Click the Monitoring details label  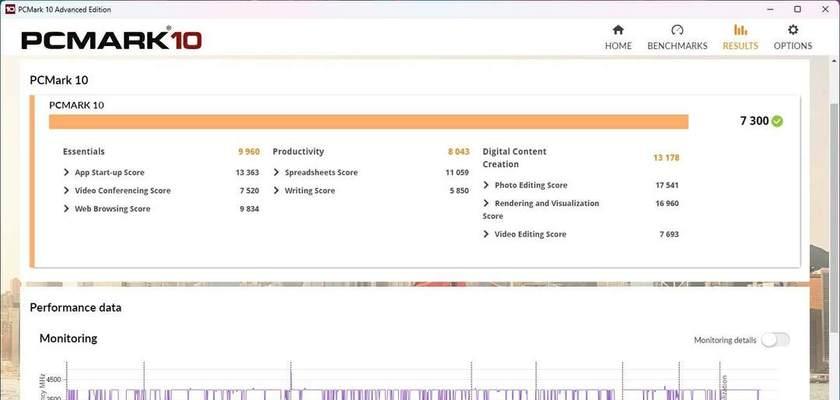tap(725, 340)
